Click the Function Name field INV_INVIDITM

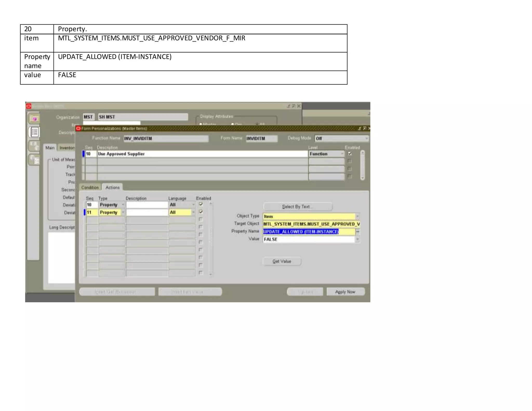point(166,138)
